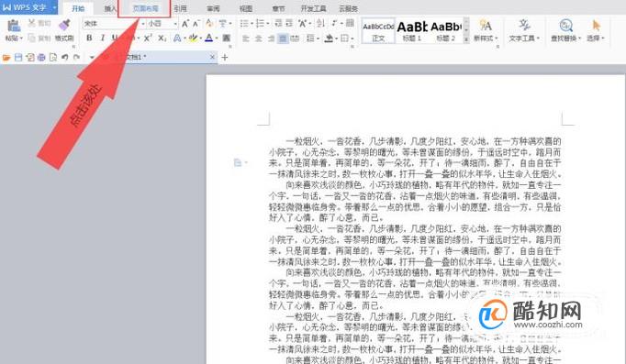Viewport: 626px width, 364px height.
Task: Click the Find and Replace magnifier icon
Action: [x=565, y=26]
